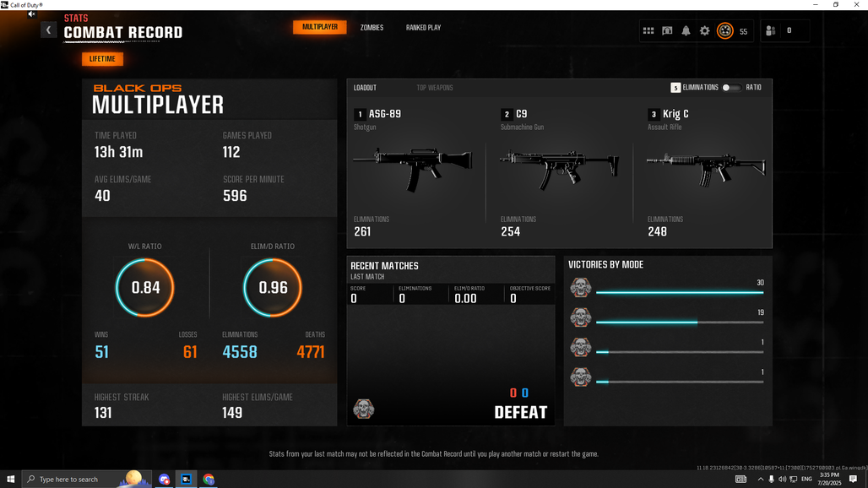Viewport: 868px width, 488px height.
Task: Click the 19 victories progress bar
Action: (680, 322)
